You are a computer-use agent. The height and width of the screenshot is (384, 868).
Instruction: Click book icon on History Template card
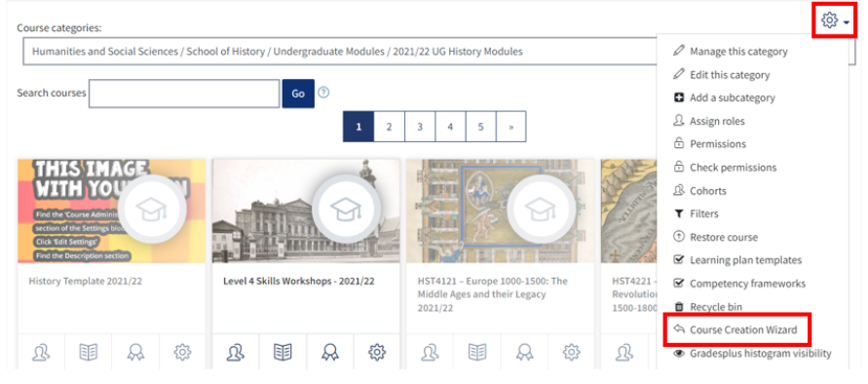click(88, 352)
